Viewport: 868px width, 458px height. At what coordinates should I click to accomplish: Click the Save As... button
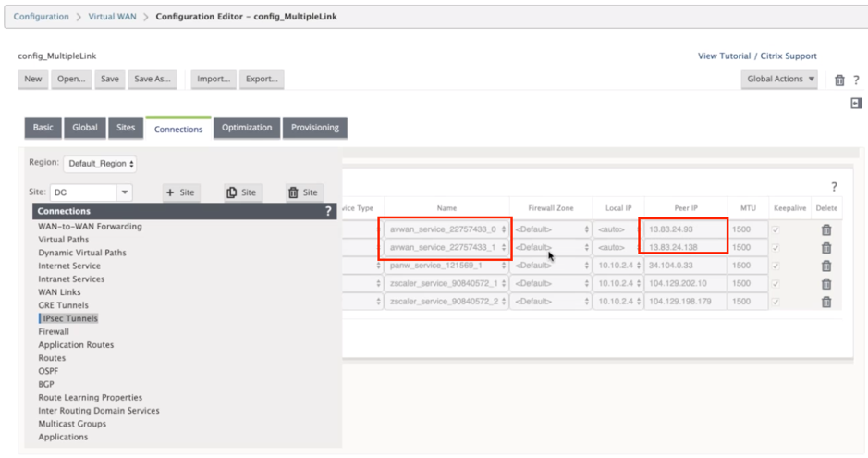coord(153,80)
